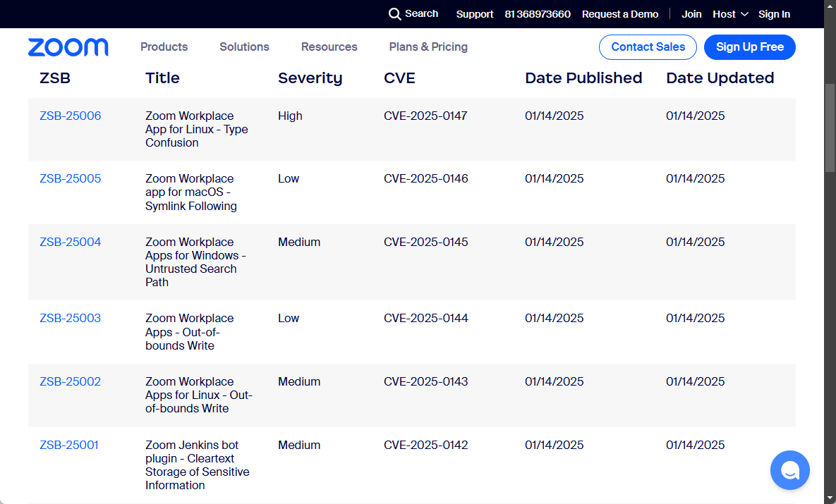Open bulletin ZSB-25004
The width and height of the screenshot is (836, 504).
click(x=71, y=242)
